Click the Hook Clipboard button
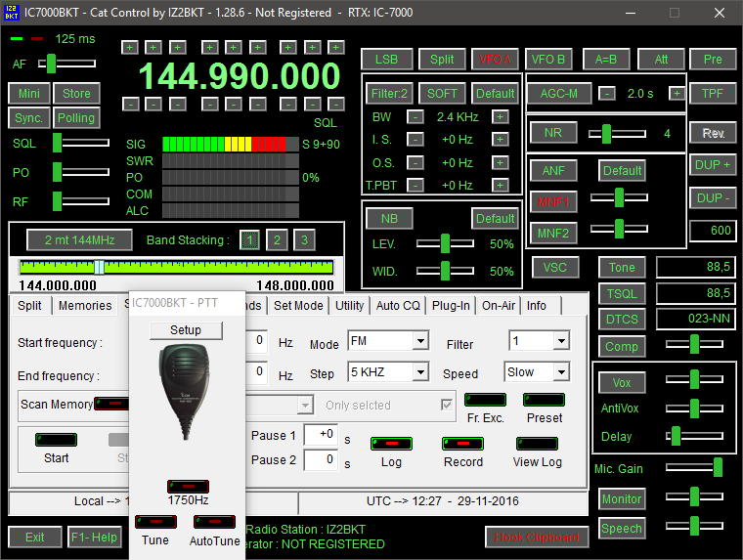743x560 pixels. pos(537,537)
